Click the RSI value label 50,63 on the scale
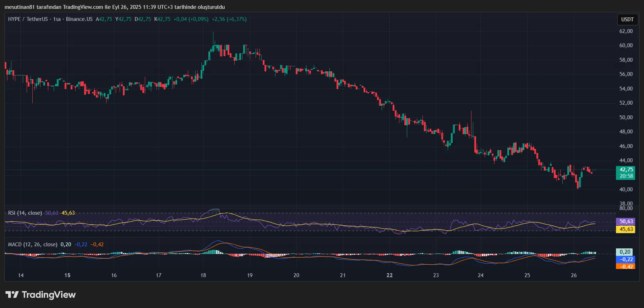 [626, 221]
